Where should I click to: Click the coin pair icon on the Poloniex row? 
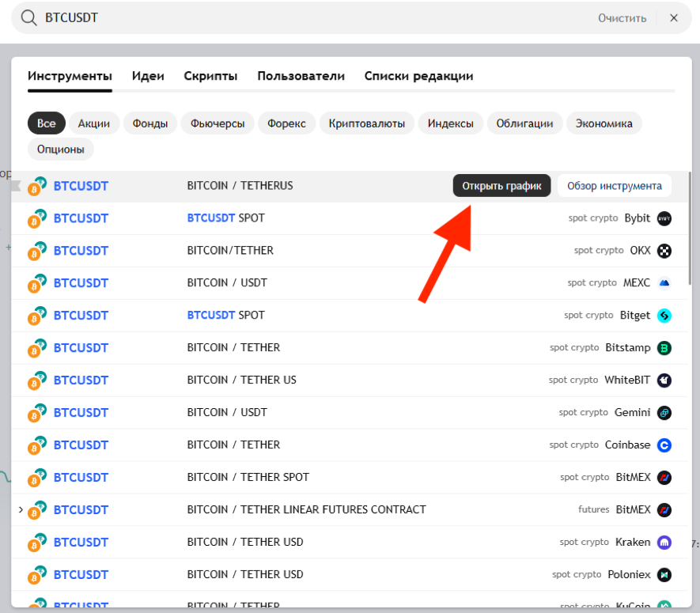(x=37, y=574)
